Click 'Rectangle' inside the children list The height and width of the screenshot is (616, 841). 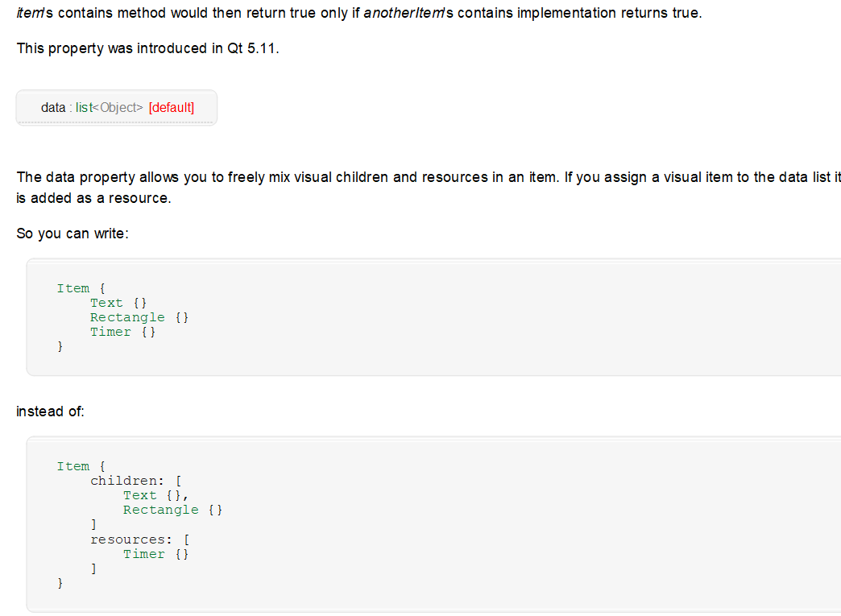click(x=160, y=510)
